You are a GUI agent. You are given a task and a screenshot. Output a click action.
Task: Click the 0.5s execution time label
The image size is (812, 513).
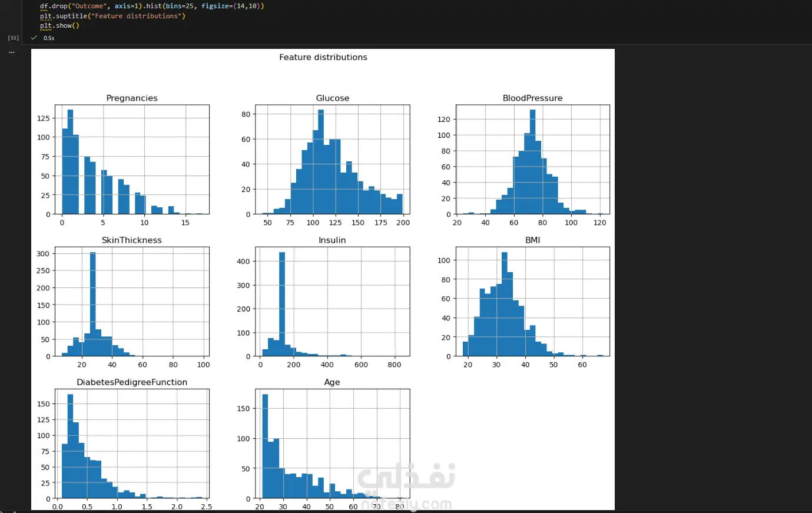(49, 38)
